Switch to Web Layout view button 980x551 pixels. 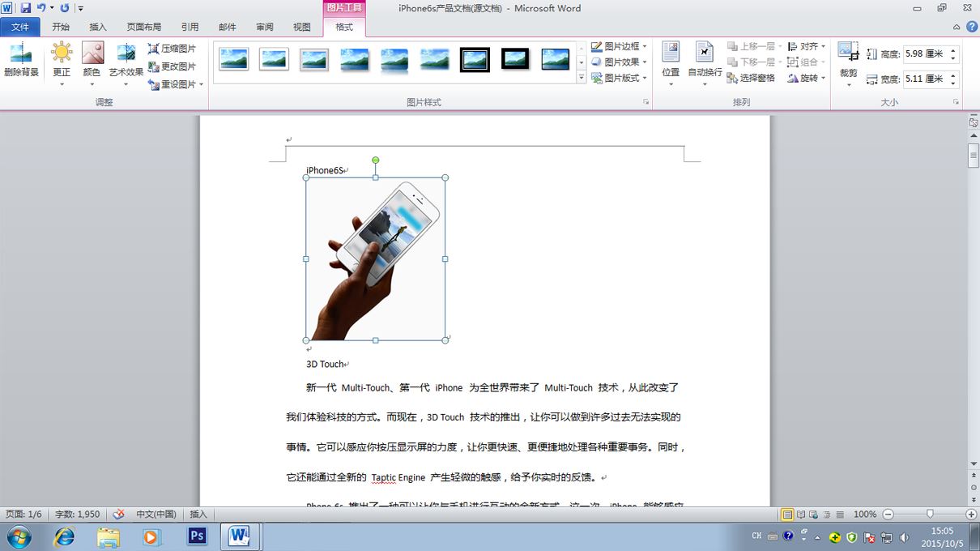(x=814, y=515)
